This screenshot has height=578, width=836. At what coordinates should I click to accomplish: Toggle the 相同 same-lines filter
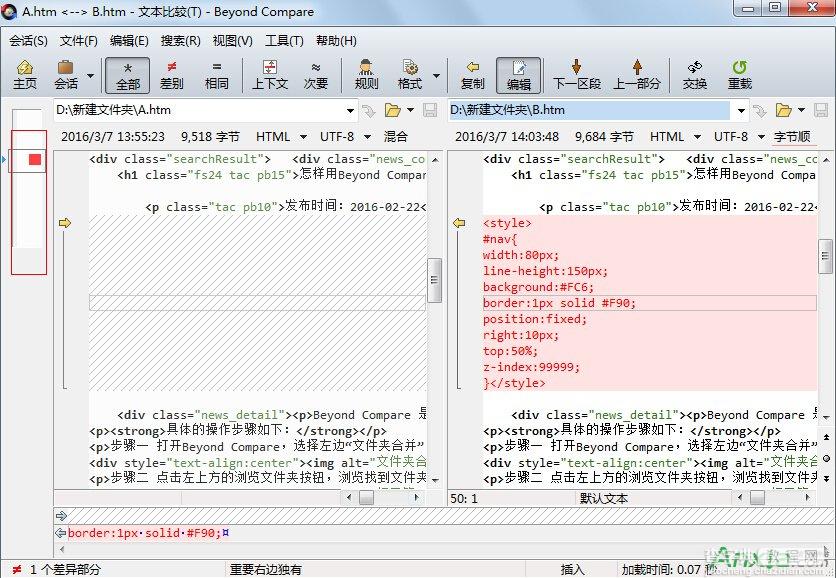point(216,75)
